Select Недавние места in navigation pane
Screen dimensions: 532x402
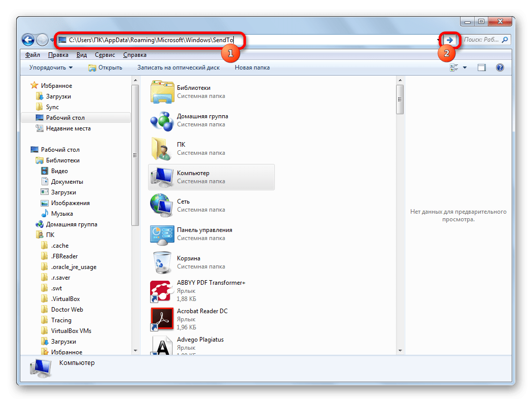coord(63,128)
